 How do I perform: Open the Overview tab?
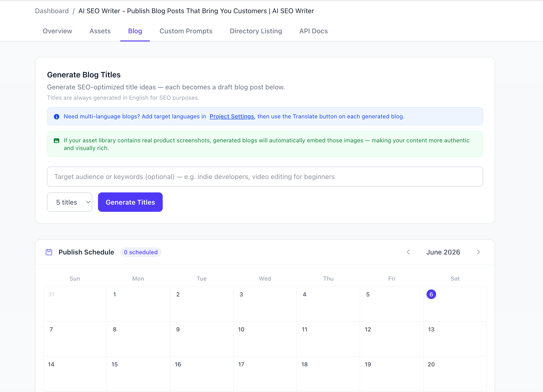(58, 31)
